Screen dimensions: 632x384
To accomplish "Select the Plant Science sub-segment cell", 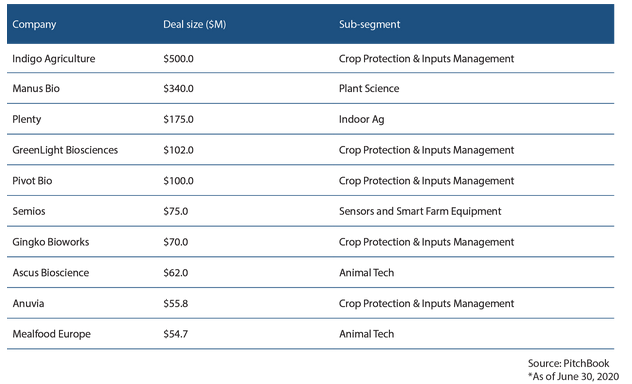I will tap(369, 89).
